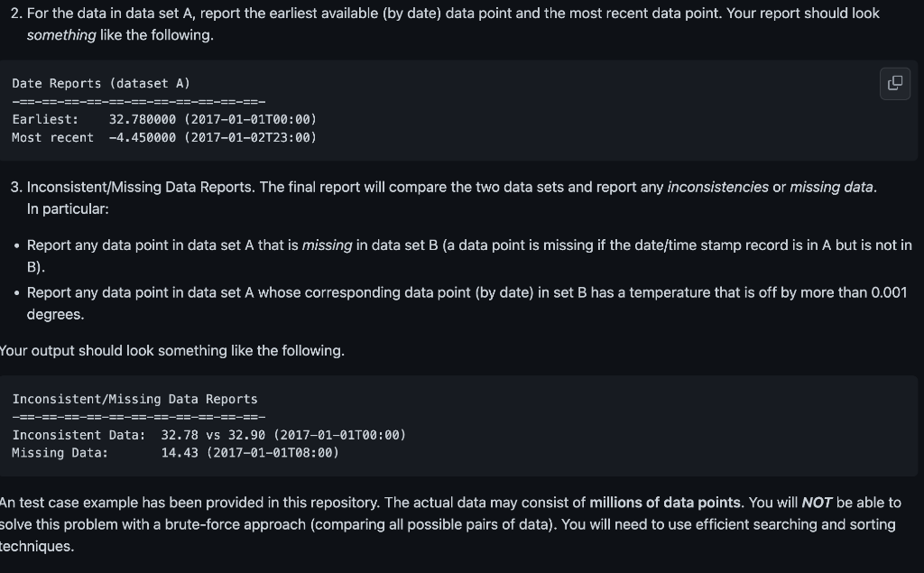Click the timestamp '2017-01-02T23:00' in code
924x573 pixels.
[x=251, y=137]
